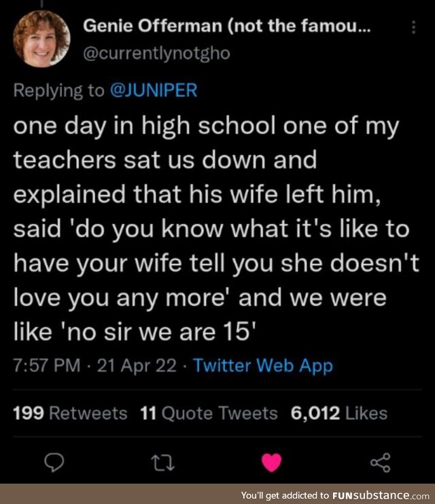This screenshot has width=435, height=504.
Task: Click the "You'll get addicted to" text
Action: [x=285, y=495]
